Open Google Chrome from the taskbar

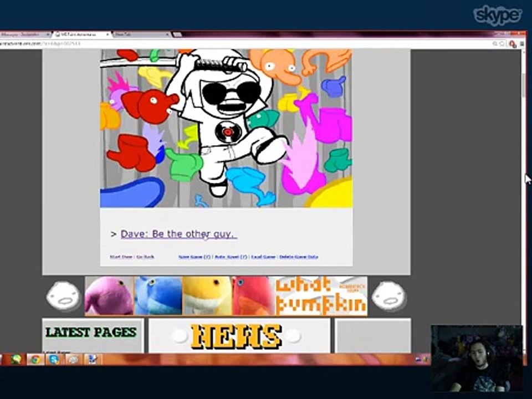[35, 359]
